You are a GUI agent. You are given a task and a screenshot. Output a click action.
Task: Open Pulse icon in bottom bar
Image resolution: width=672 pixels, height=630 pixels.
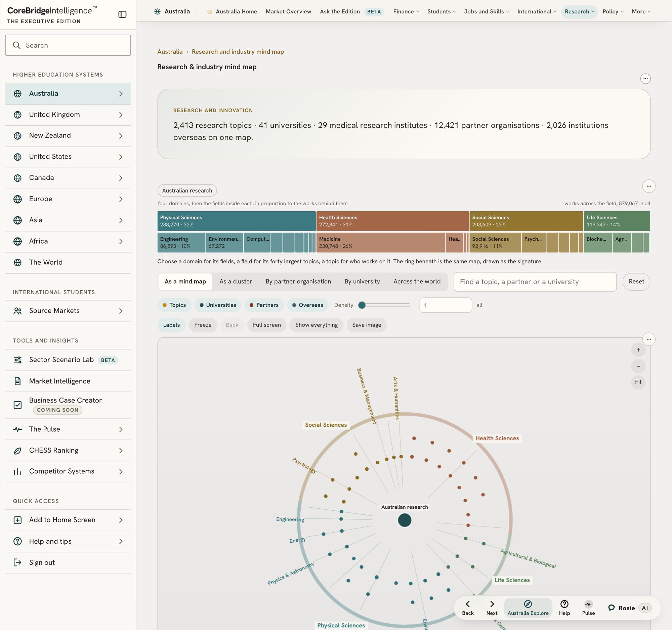coord(588,608)
